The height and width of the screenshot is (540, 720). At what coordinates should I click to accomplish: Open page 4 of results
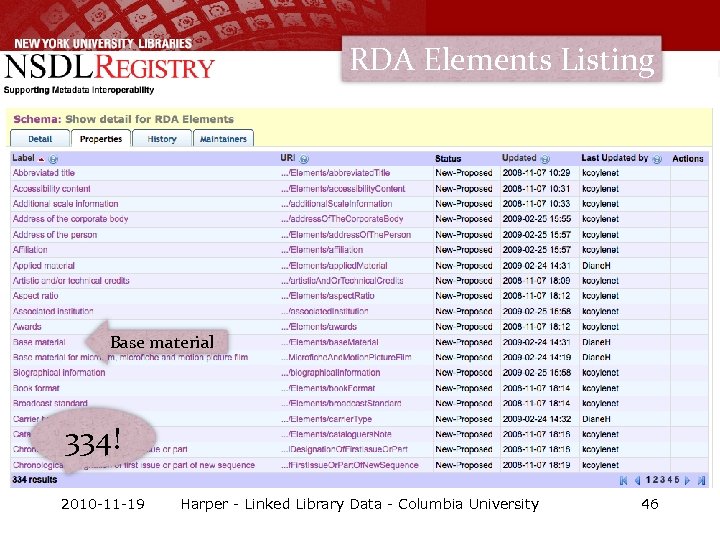coord(670,480)
